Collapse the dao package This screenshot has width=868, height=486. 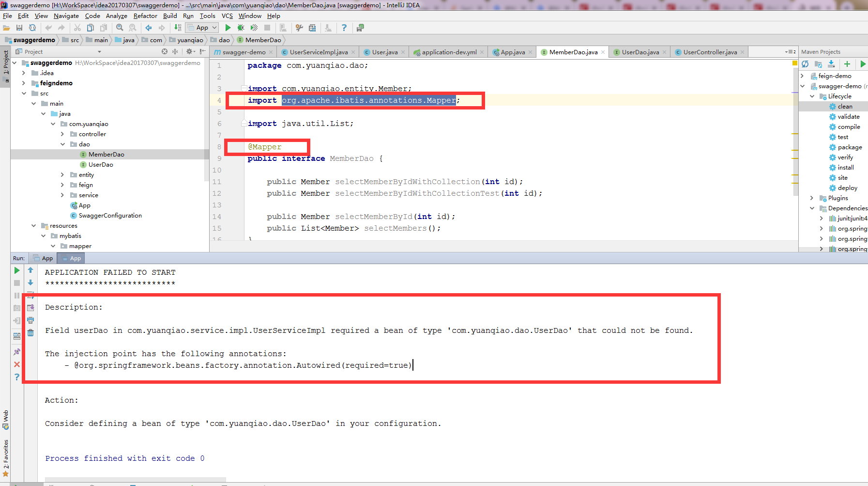[x=62, y=144]
